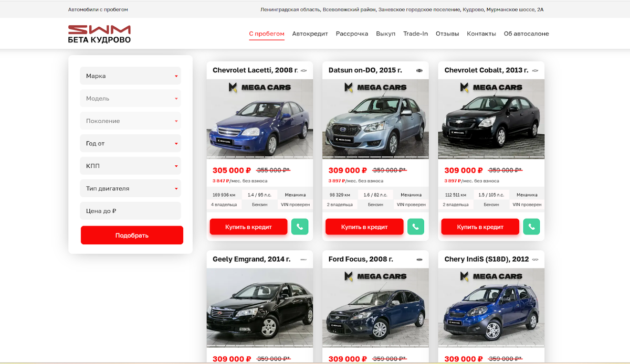
Task: Click the 1.5 / 105 л.с. engine value
Action: pos(491,195)
